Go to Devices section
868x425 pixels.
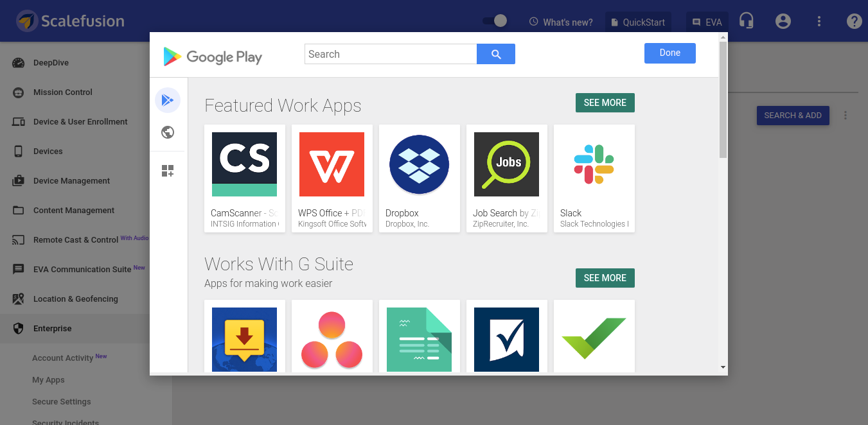(x=48, y=152)
